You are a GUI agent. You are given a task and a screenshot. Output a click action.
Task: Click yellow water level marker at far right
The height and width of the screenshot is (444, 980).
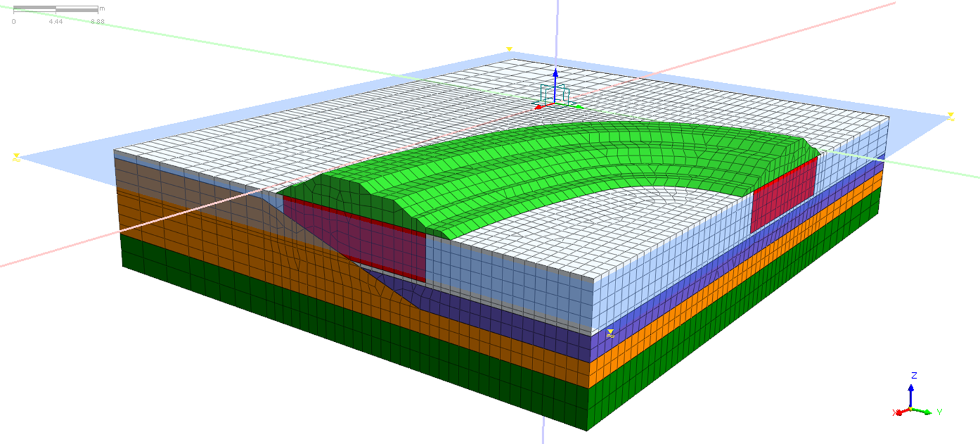pyautogui.click(x=951, y=116)
